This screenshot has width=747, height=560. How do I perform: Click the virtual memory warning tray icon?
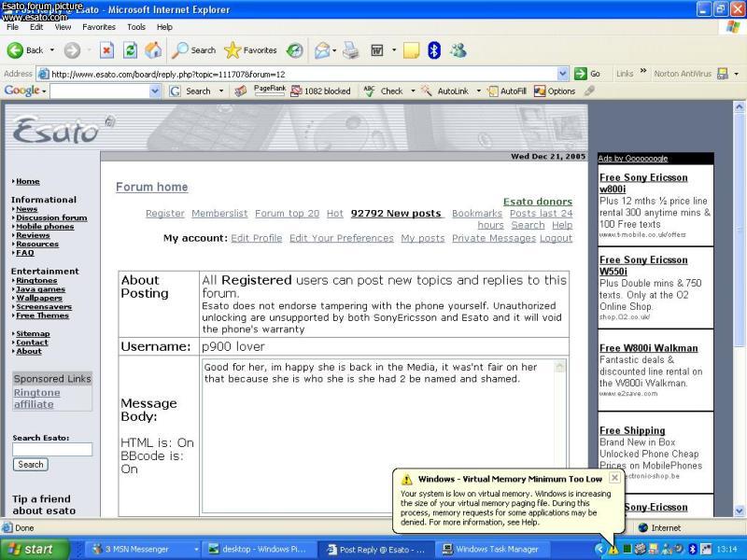[613, 550]
